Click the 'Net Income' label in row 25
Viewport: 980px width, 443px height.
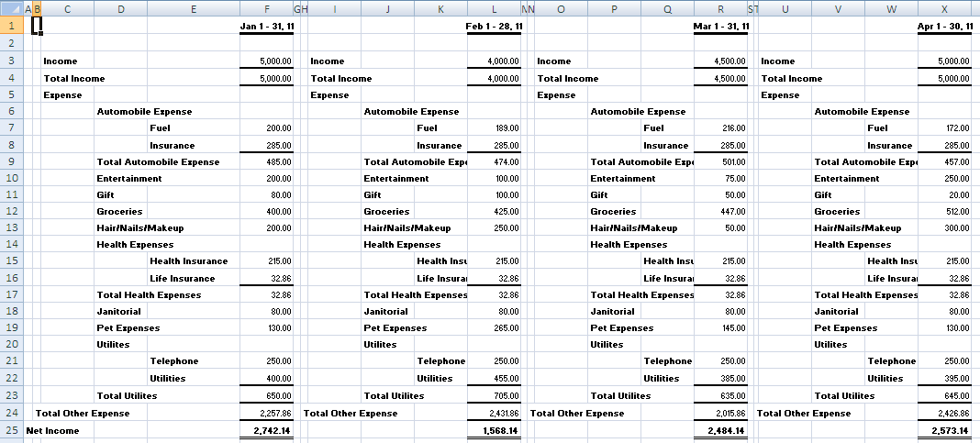click(52, 430)
